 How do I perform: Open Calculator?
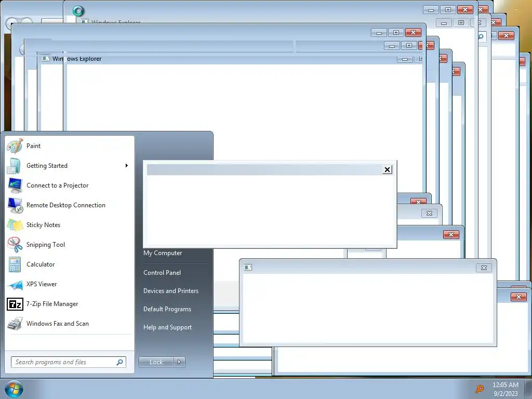click(x=41, y=264)
